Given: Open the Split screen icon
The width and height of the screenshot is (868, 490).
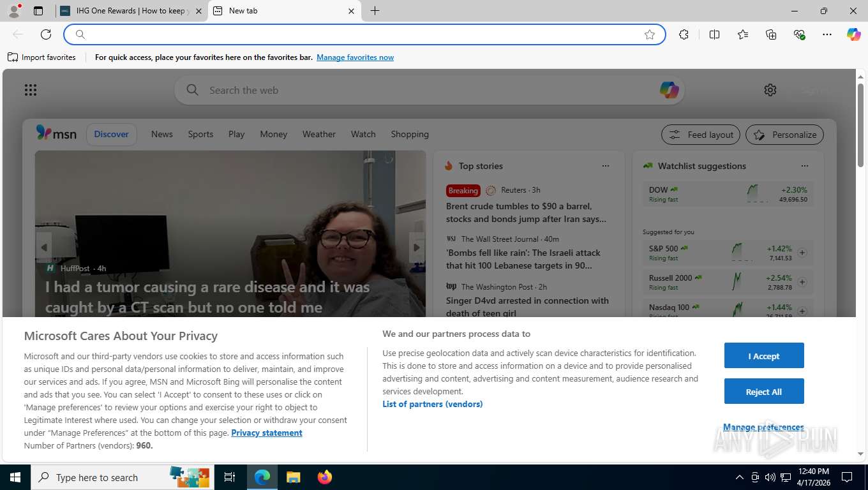Looking at the screenshot, I should (x=714, y=34).
